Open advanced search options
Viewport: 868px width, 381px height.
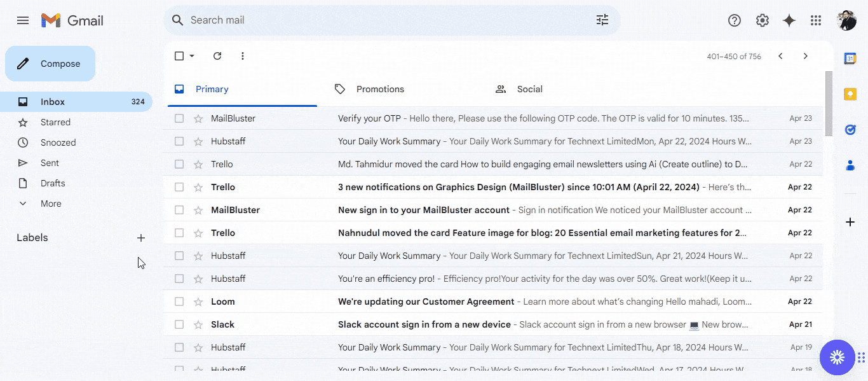(602, 20)
